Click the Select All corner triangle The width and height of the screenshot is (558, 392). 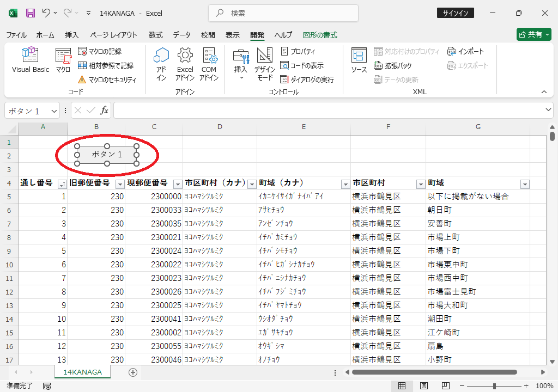[12, 128]
